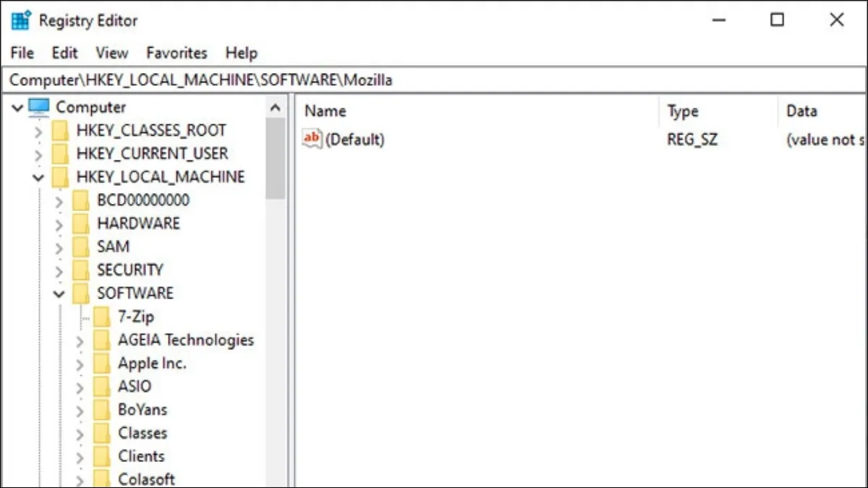Open the Edit menu

pos(64,52)
